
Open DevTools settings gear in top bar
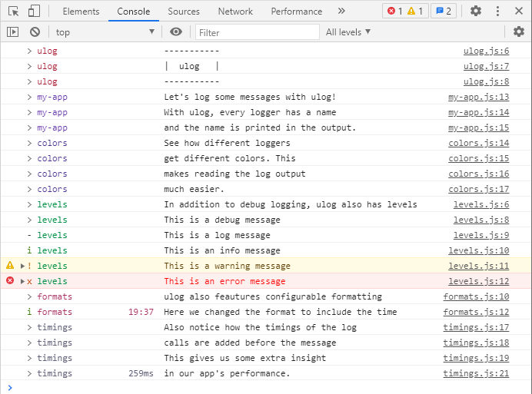pos(476,11)
